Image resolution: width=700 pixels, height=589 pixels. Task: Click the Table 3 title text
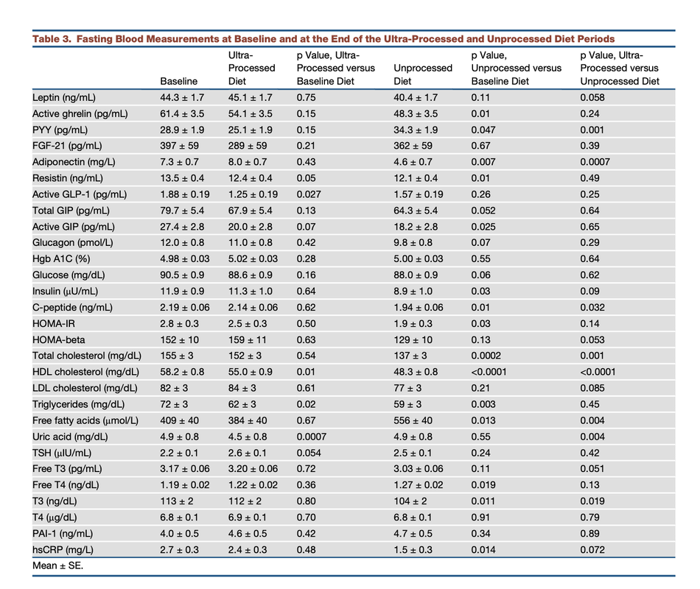[323, 39]
